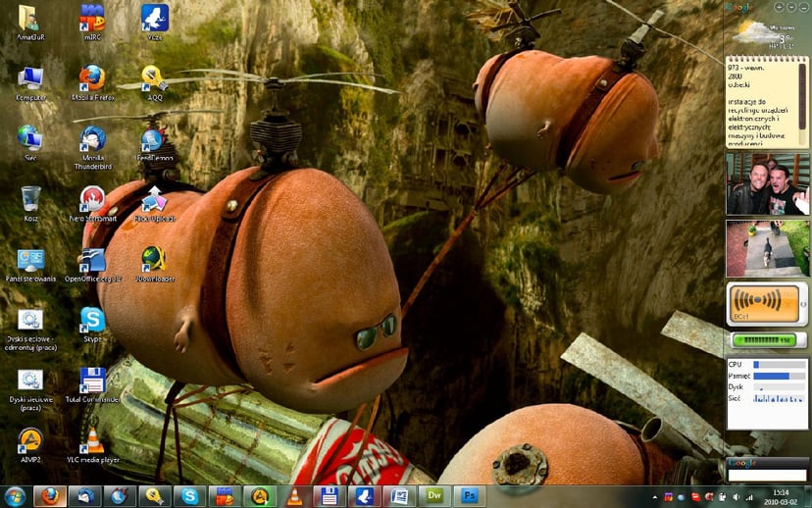Click the rightmost minus button atop the sidebar
812x508 pixels.
(804, 7)
